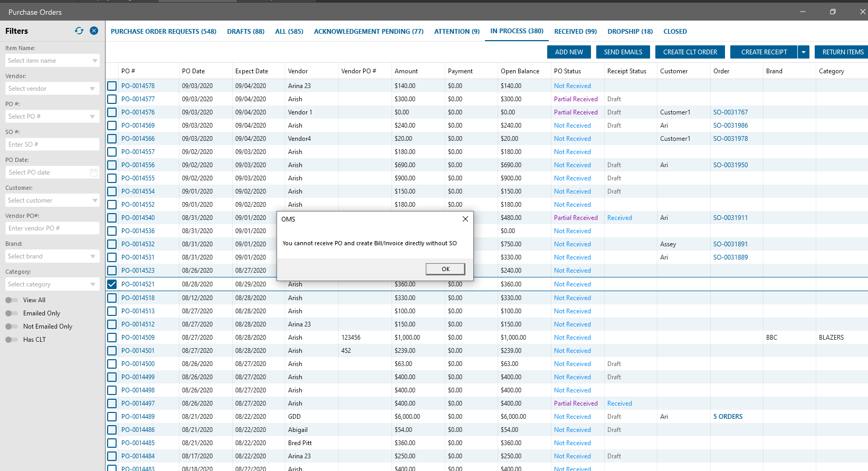Viewport: 868px width, 471px height.
Task: Select the checkbox next to PO-0014569
Action: point(112,126)
